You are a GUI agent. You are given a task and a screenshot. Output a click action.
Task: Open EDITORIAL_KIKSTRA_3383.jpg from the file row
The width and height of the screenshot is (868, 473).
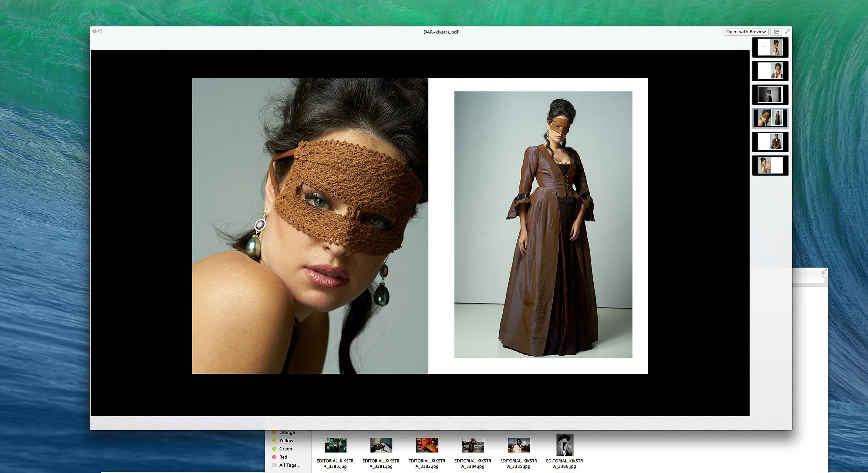click(335, 445)
